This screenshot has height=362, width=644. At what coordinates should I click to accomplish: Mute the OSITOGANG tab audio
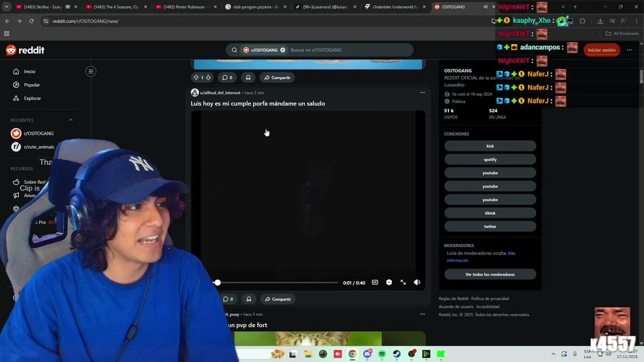tap(486, 7)
